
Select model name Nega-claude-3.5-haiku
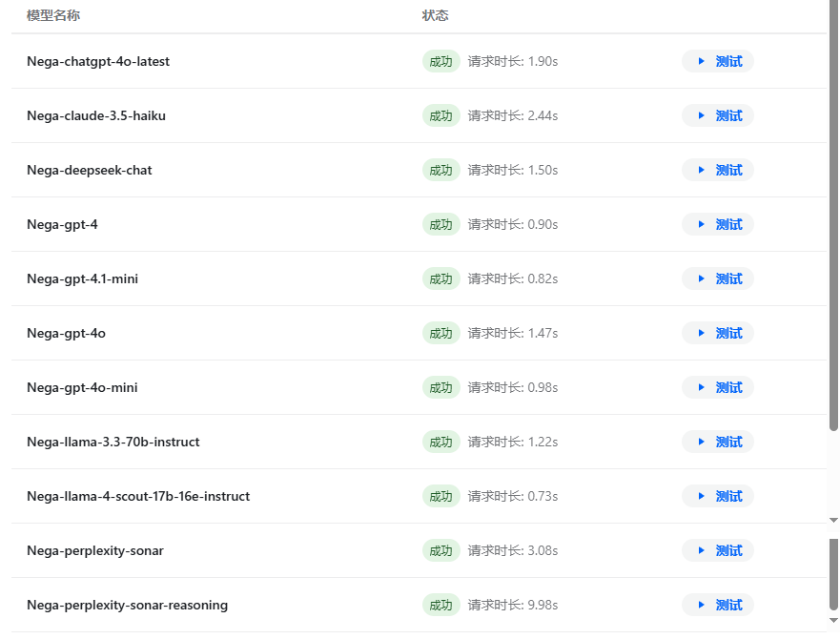click(x=96, y=115)
